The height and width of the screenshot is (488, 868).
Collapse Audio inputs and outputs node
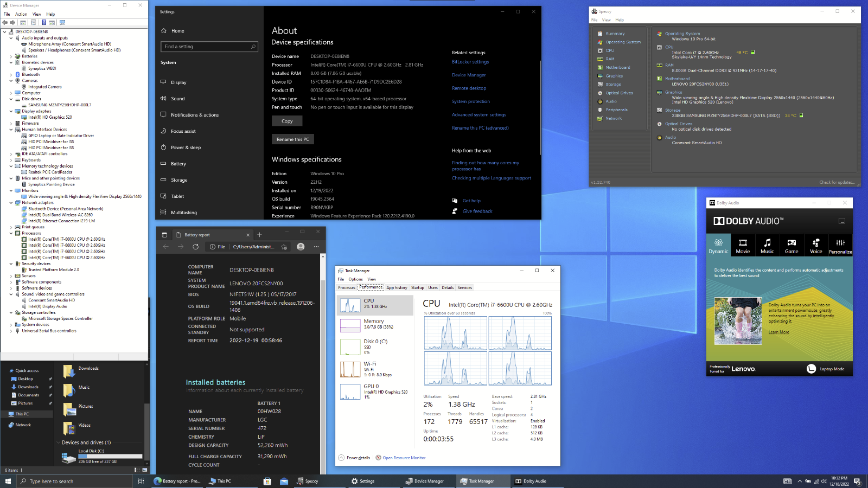[11, 38]
